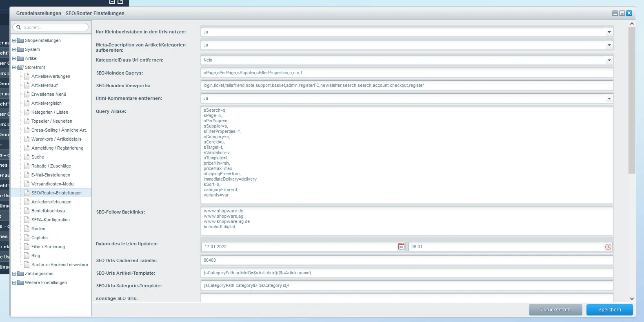Edit SEO-Urls Artikel-Template field
The height and width of the screenshot is (322, 644).
[x=407, y=273]
